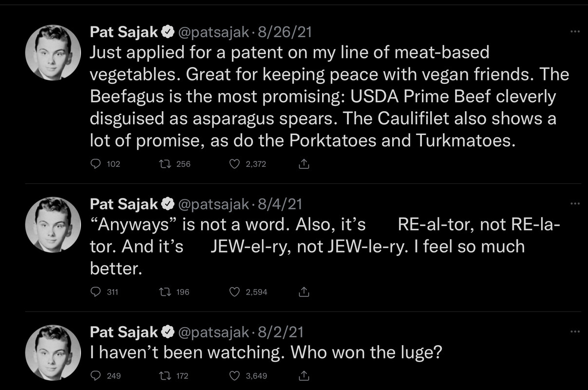This screenshot has width=588, height=390.
Task: Open more options for the 8/4/21 tweet
Action: pyautogui.click(x=575, y=203)
